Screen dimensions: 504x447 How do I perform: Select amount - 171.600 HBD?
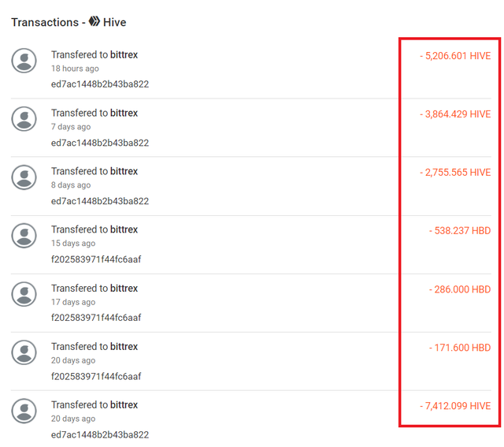[460, 348]
